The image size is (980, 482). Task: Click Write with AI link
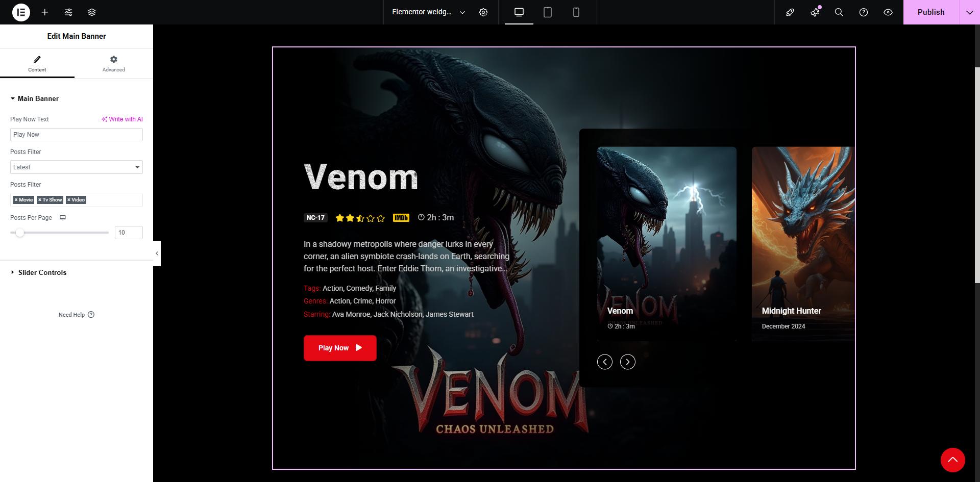122,119
